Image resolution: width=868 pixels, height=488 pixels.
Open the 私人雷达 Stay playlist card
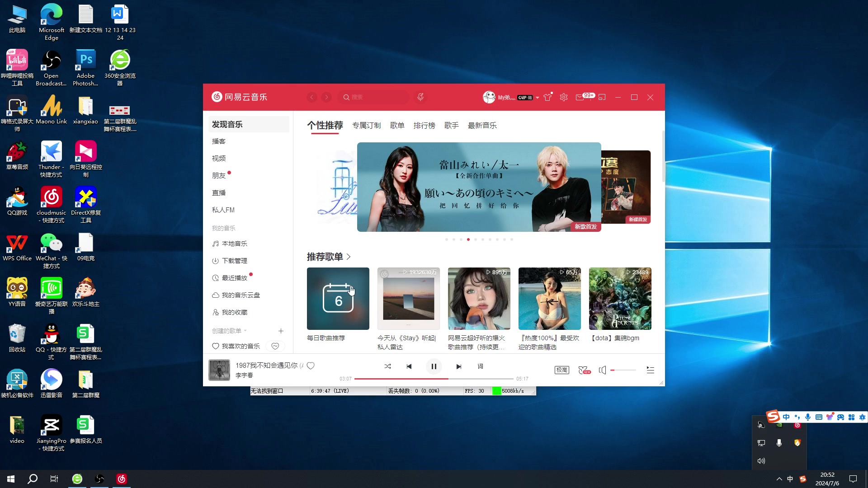point(409,299)
